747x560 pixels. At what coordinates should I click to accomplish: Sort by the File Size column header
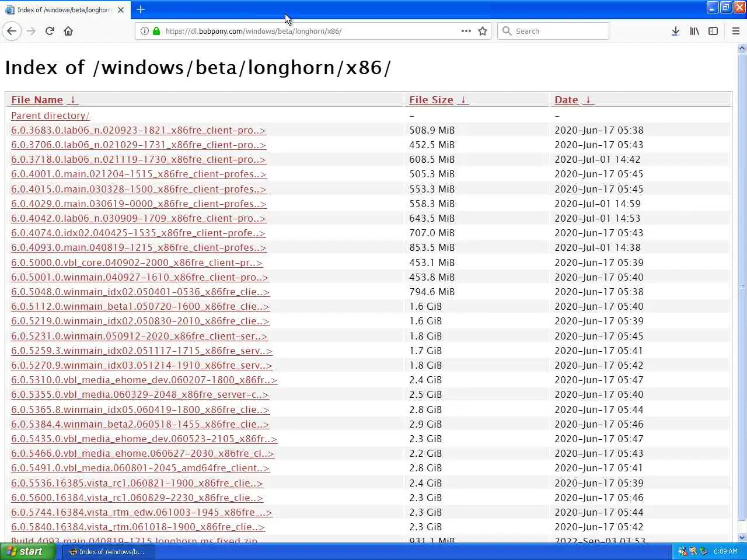pyautogui.click(x=431, y=100)
